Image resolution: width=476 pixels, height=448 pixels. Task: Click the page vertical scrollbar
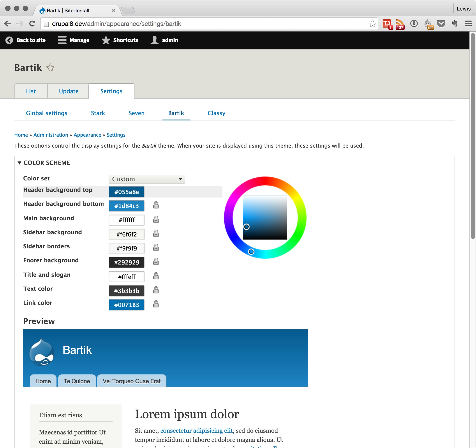(473, 136)
